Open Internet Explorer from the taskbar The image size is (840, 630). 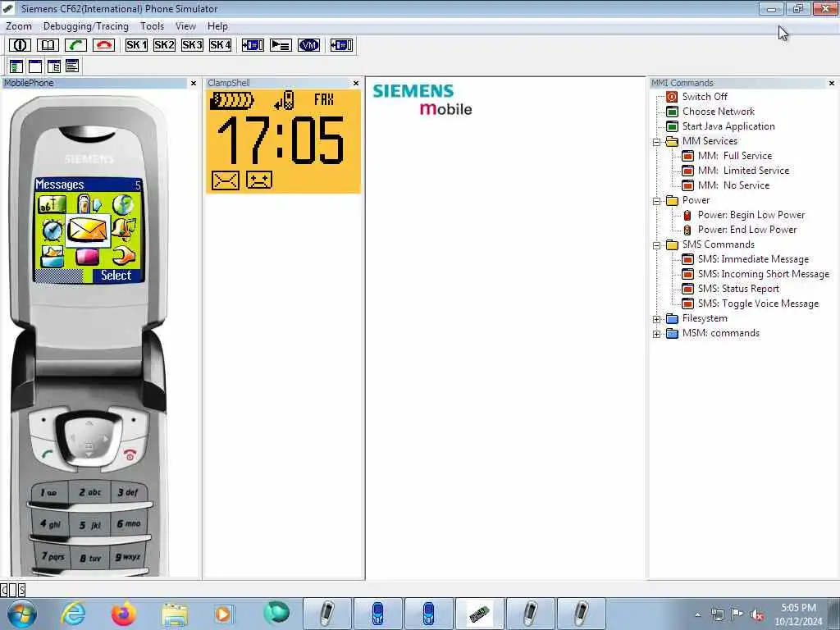[x=73, y=614]
